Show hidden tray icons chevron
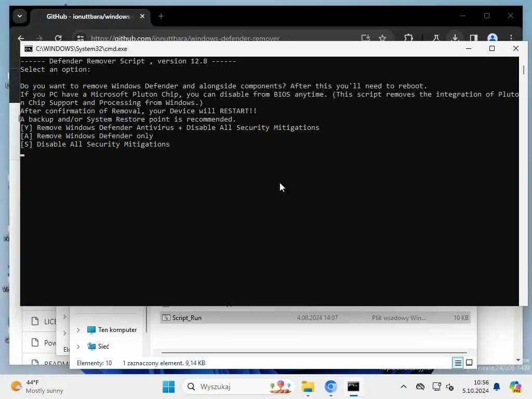 (x=403, y=387)
